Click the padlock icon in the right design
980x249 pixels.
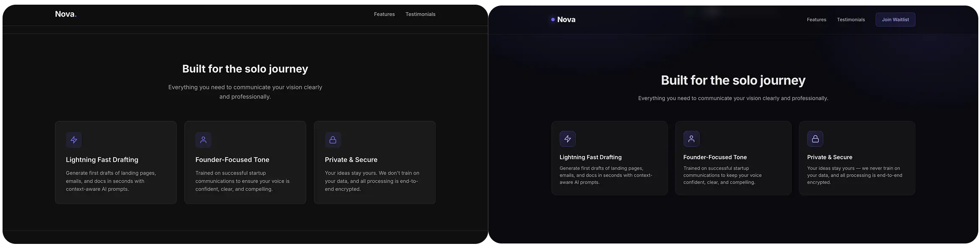815,139
